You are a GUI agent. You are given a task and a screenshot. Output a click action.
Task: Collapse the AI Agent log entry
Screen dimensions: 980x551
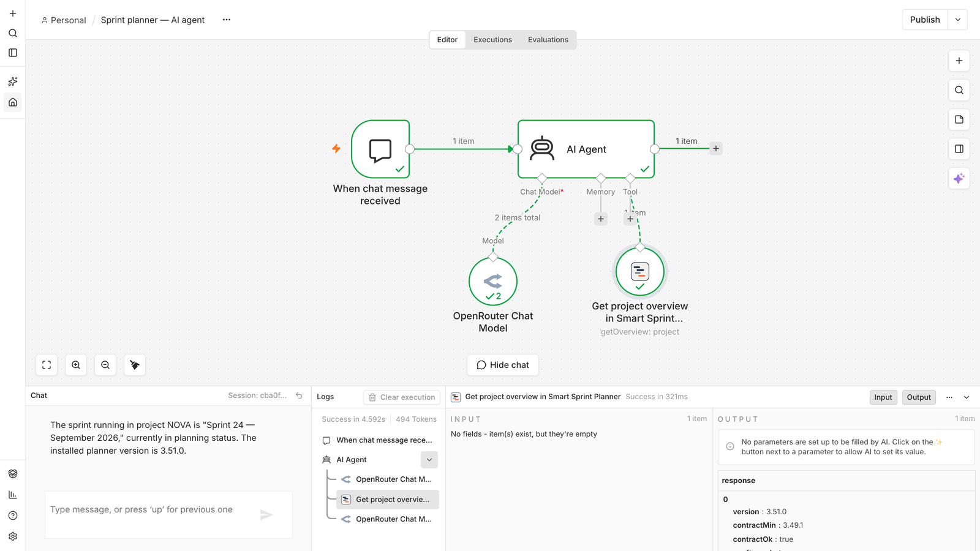[429, 460]
